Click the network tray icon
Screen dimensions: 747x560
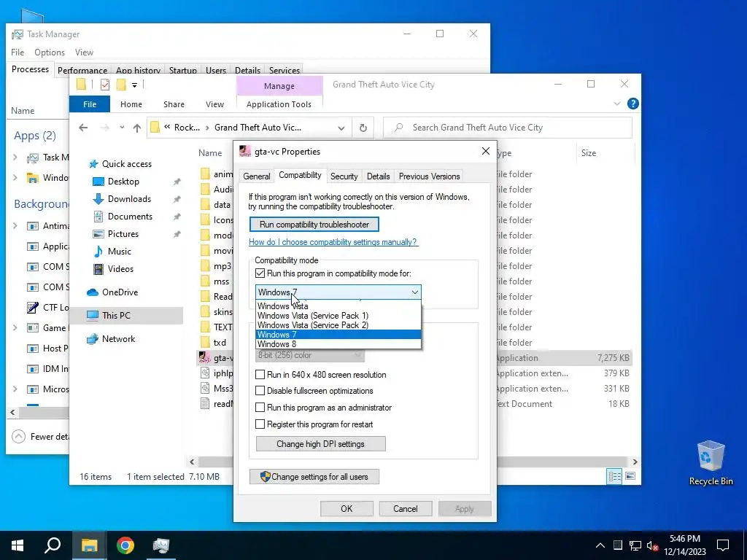coord(635,545)
